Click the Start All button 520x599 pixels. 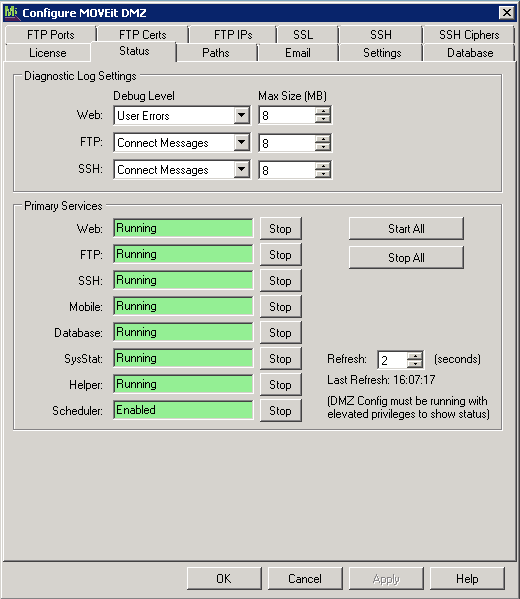tap(406, 228)
